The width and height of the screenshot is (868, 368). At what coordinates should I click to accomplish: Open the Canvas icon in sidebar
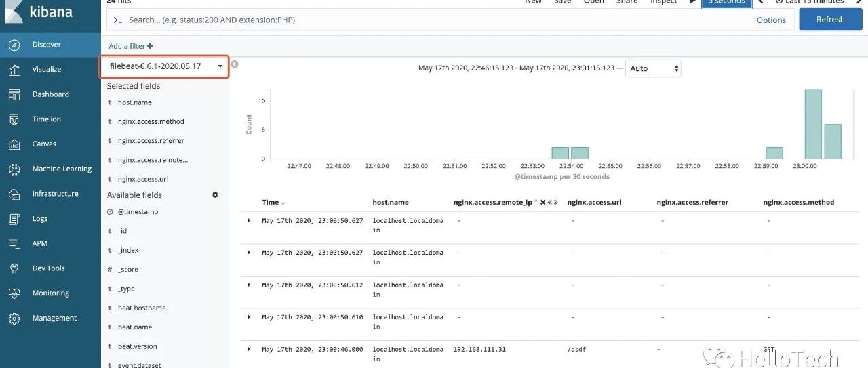tap(14, 144)
